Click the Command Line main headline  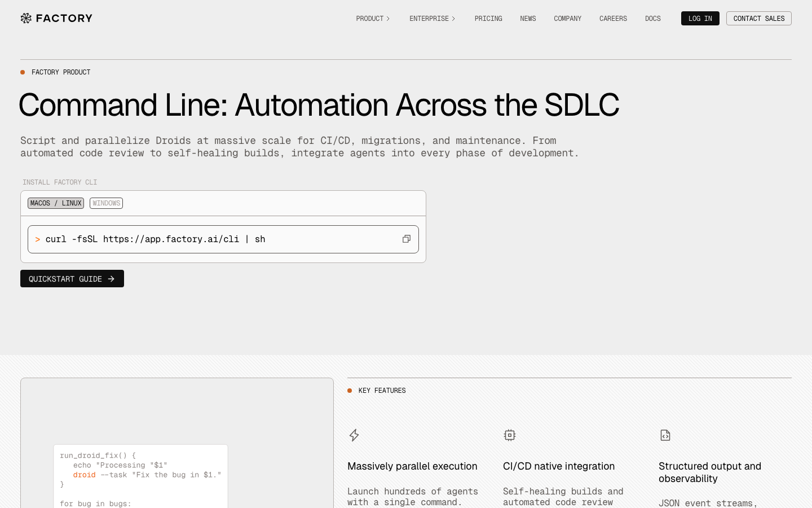tap(319, 105)
